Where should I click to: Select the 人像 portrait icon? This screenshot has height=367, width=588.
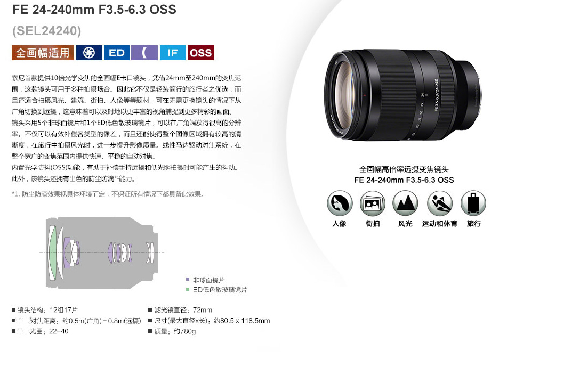click(x=340, y=203)
